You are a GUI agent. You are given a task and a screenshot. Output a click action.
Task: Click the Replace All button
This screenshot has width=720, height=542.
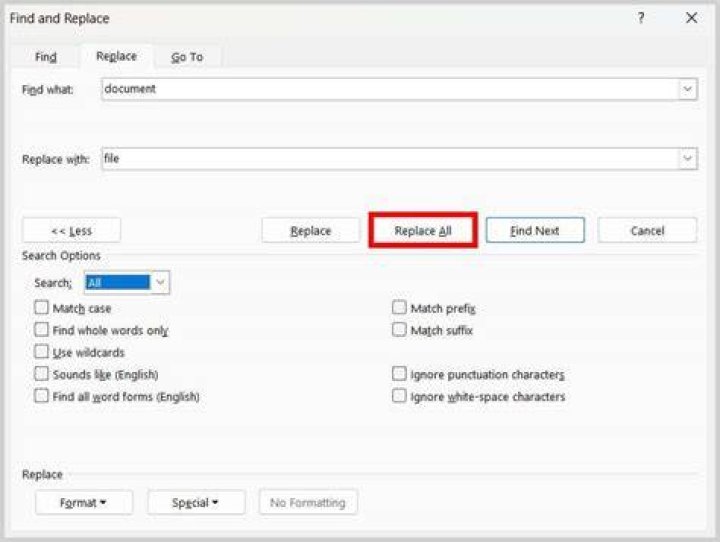click(x=423, y=231)
